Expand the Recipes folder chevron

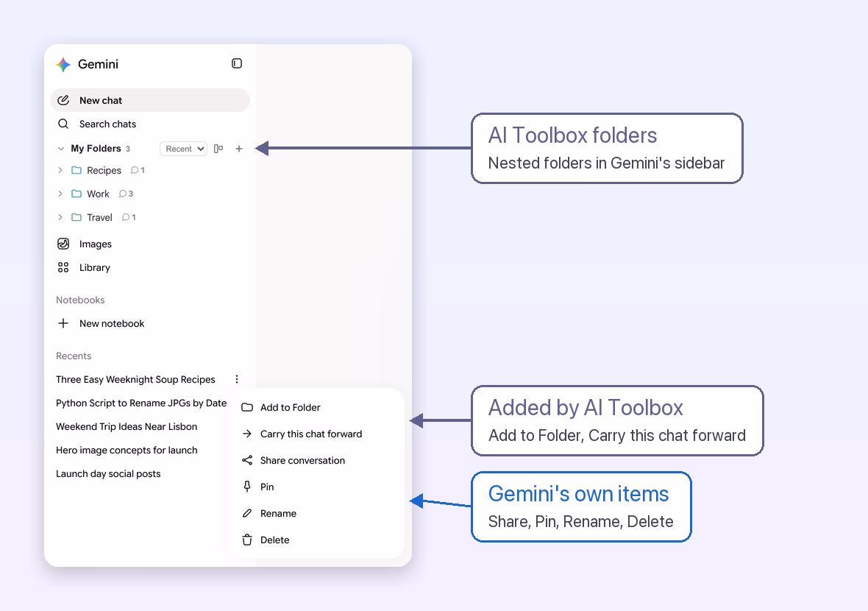(x=60, y=170)
